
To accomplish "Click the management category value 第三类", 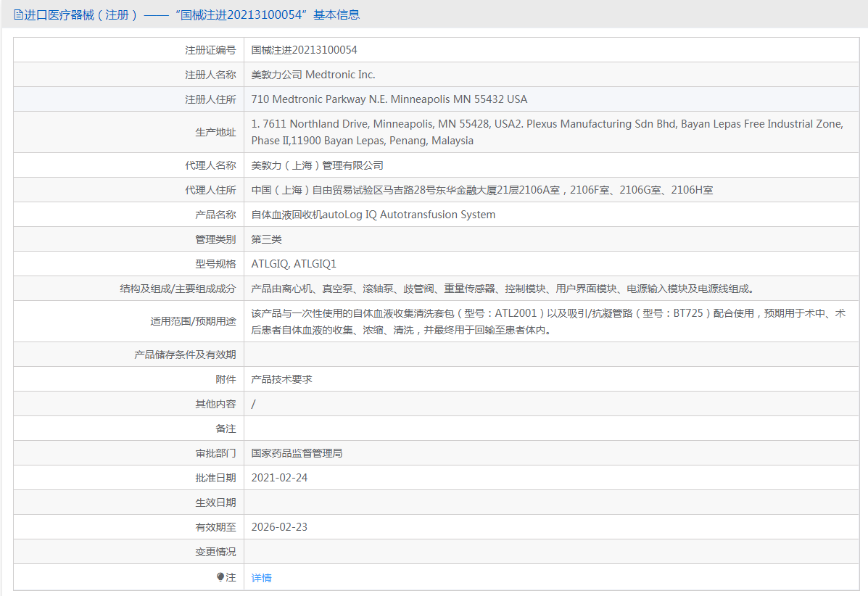I will 266,239.
